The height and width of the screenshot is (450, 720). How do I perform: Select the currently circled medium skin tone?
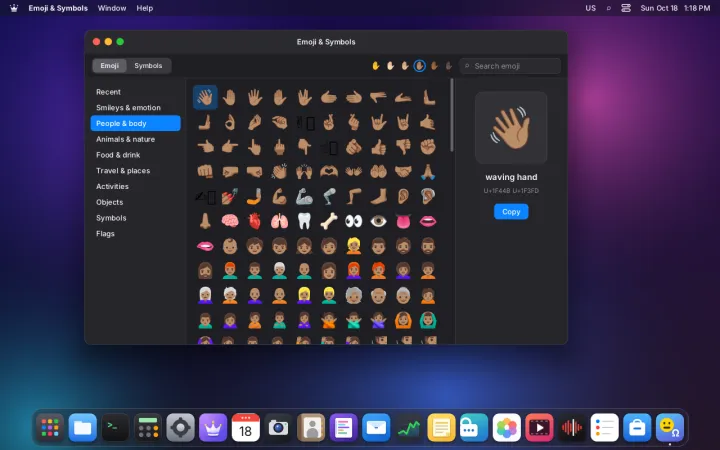pos(419,66)
